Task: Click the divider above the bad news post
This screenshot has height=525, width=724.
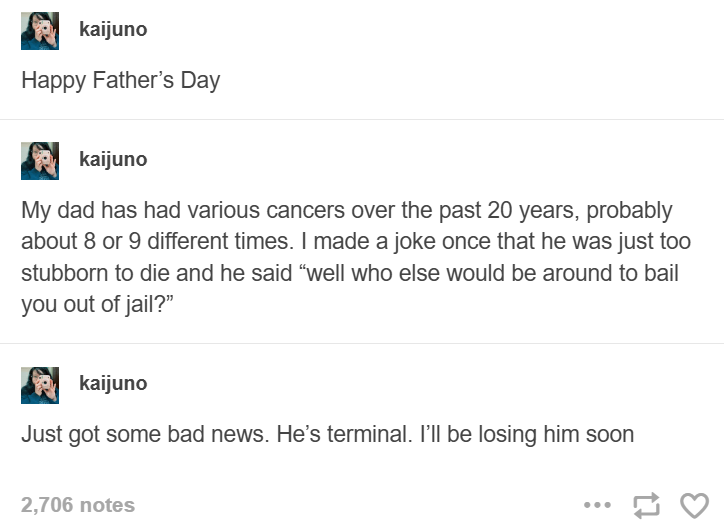Action: 362,344
